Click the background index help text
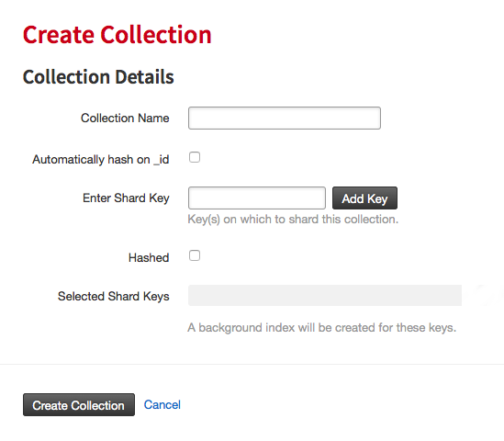The width and height of the screenshot is (504, 441). tap(322, 328)
